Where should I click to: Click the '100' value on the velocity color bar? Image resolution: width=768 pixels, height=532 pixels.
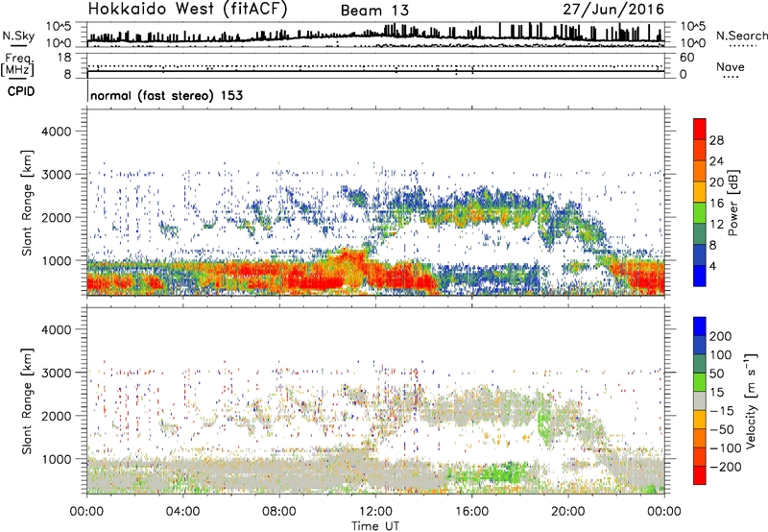[721, 355]
